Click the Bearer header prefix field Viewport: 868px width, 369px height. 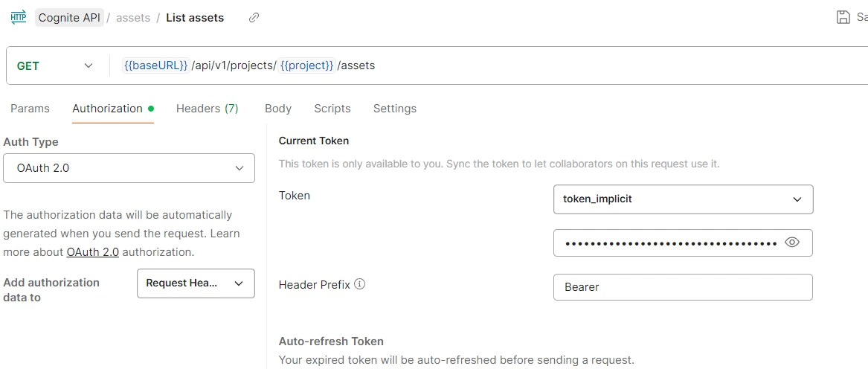pyautogui.click(x=683, y=287)
